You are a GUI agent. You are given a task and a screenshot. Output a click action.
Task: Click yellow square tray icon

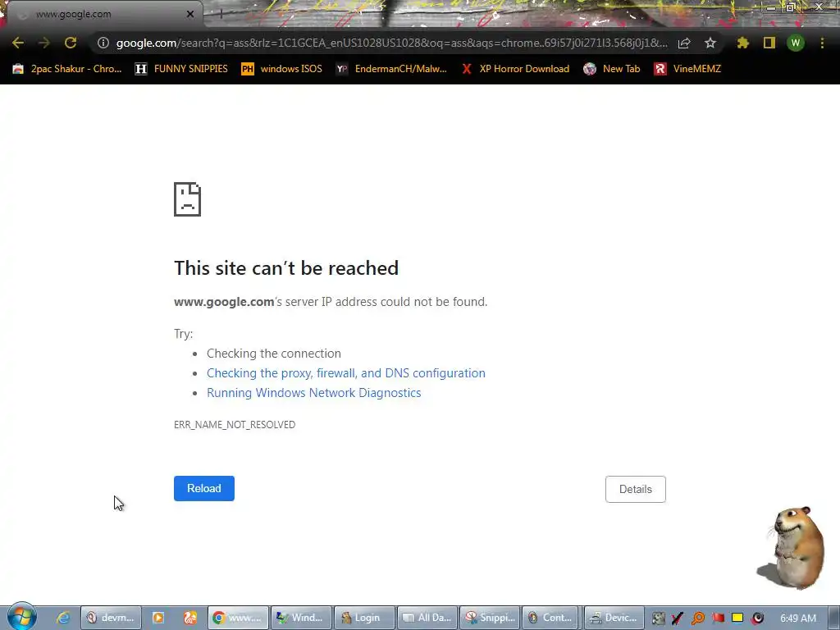pos(737,619)
